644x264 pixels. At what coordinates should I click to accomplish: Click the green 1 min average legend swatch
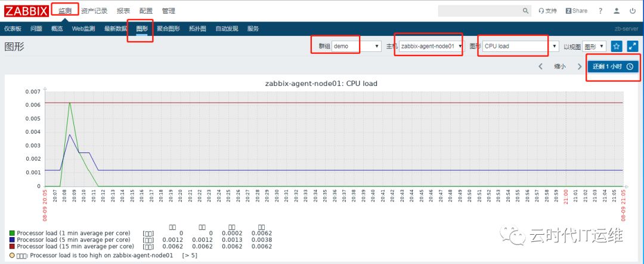13,233
